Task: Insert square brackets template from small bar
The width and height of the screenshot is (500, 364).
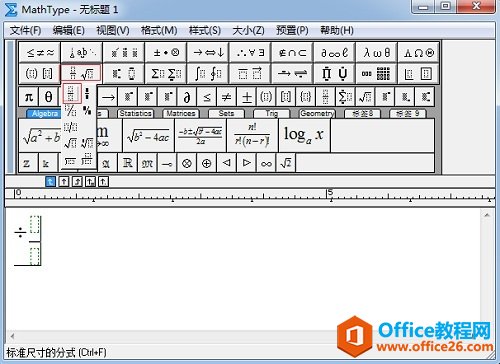Action: 286,97
